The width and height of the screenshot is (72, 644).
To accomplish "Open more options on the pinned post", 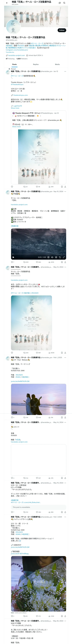I will [65, 71].
